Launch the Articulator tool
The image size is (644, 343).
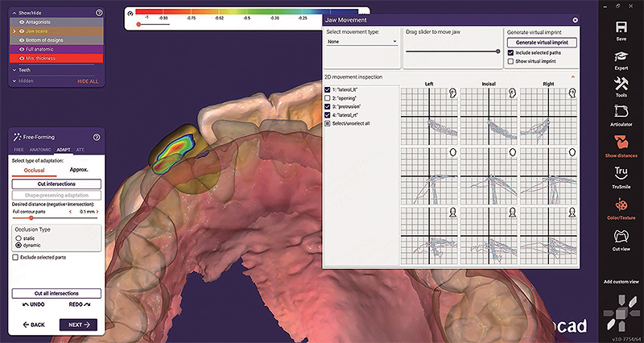point(621,113)
